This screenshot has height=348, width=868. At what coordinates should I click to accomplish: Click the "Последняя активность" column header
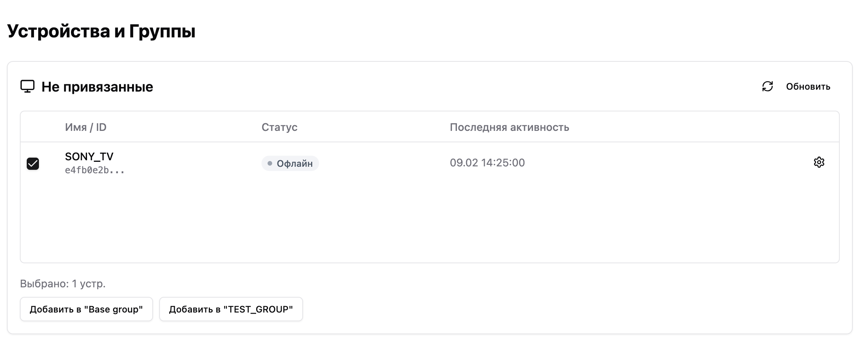(x=509, y=127)
